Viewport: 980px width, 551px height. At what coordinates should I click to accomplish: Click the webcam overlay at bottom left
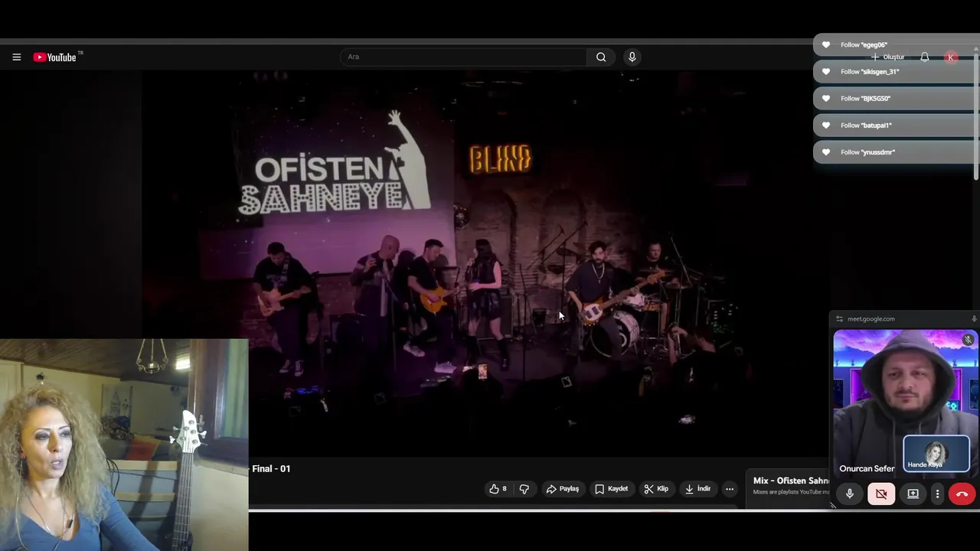pos(124,445)
